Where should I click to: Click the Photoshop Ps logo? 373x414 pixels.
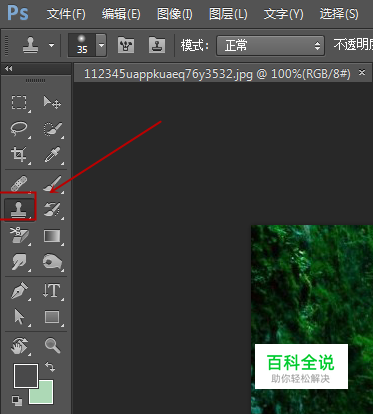pos(18,13)
